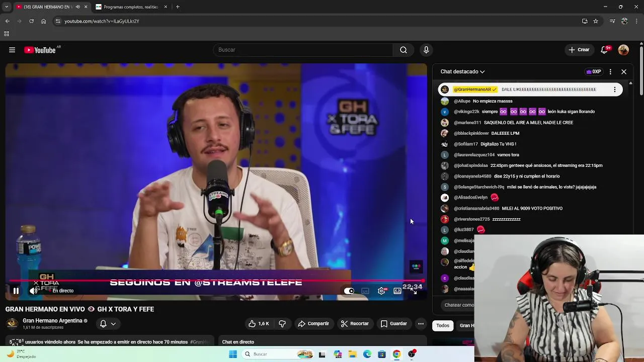Click the Chat en directo label
This screenshot has width=644, height=362.
238,342
